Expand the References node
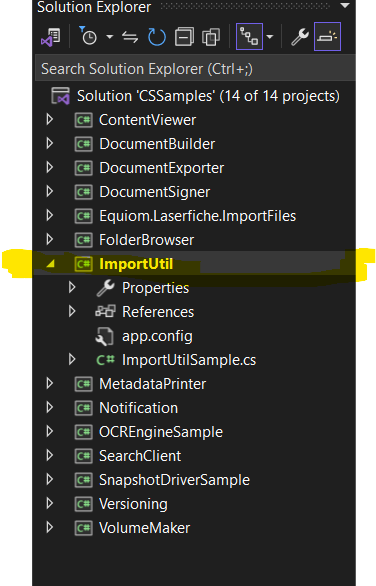 (x=73, y=311)
